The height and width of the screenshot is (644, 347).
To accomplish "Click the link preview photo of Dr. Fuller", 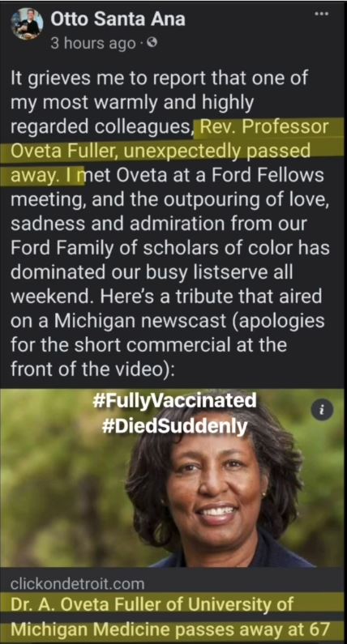I will 173,479.
